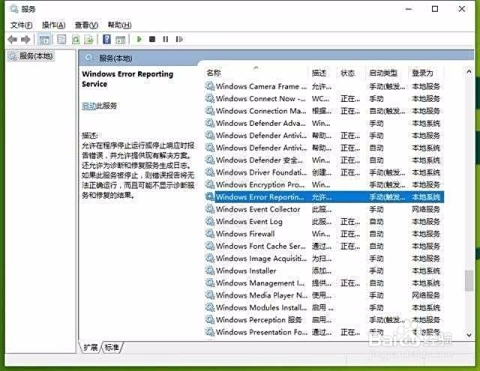Viewport: 480px width, 371px height.
Task: Open the 查看(V) menu
Action: click(86, 25)
